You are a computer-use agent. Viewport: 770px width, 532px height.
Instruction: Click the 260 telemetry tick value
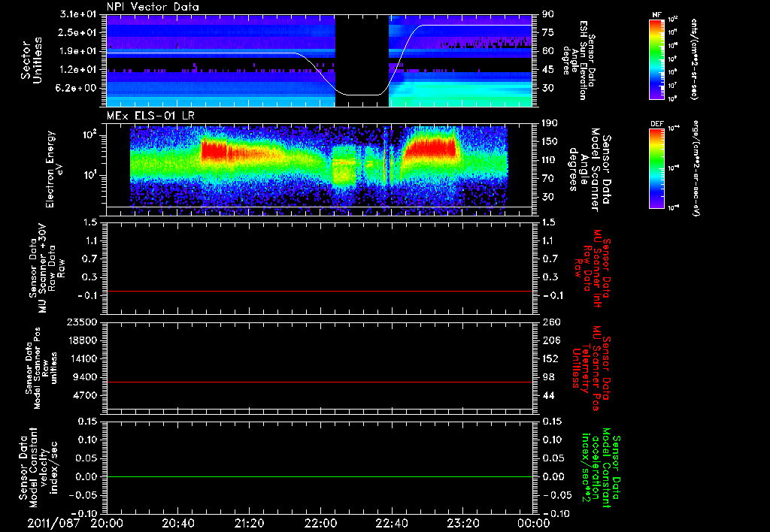[x=550, y=322]
